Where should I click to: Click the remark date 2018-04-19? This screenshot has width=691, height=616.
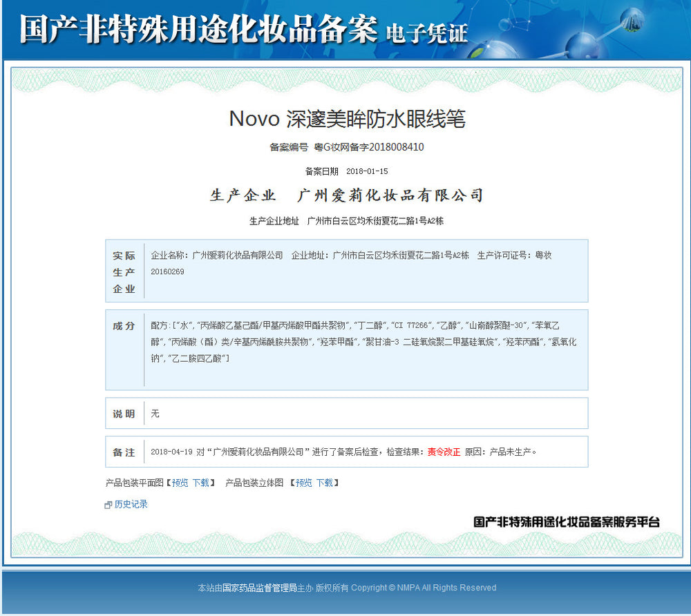point(171,452)
